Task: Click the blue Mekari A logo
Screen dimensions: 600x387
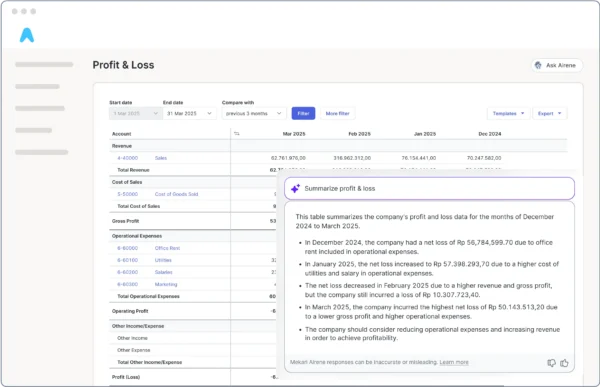Action: tap(27, 35)
